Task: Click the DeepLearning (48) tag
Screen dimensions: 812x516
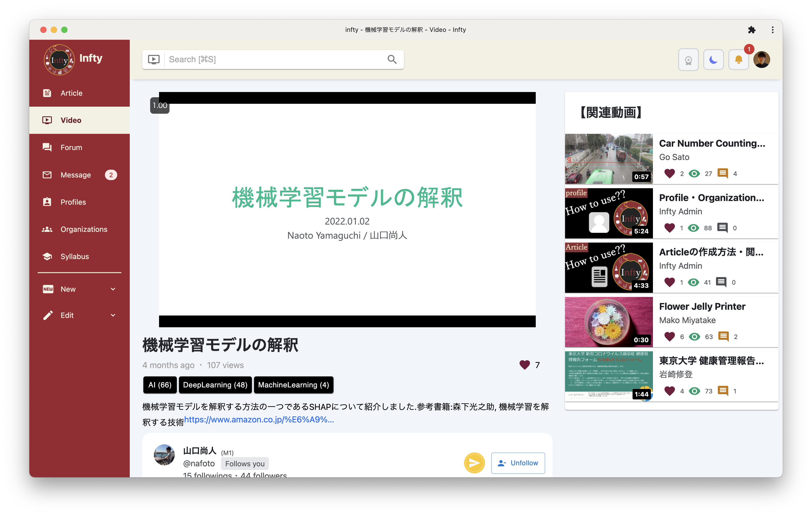Action: [215, 385]
